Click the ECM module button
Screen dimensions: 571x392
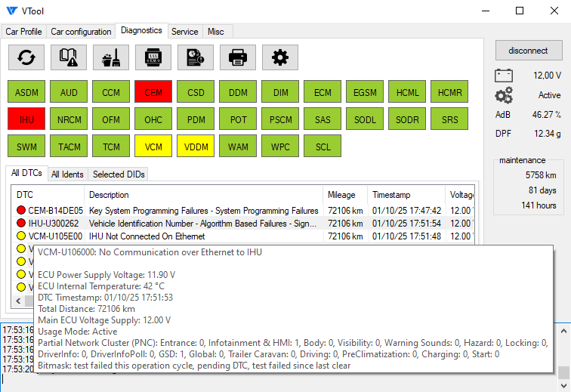[x=323, y=93]
